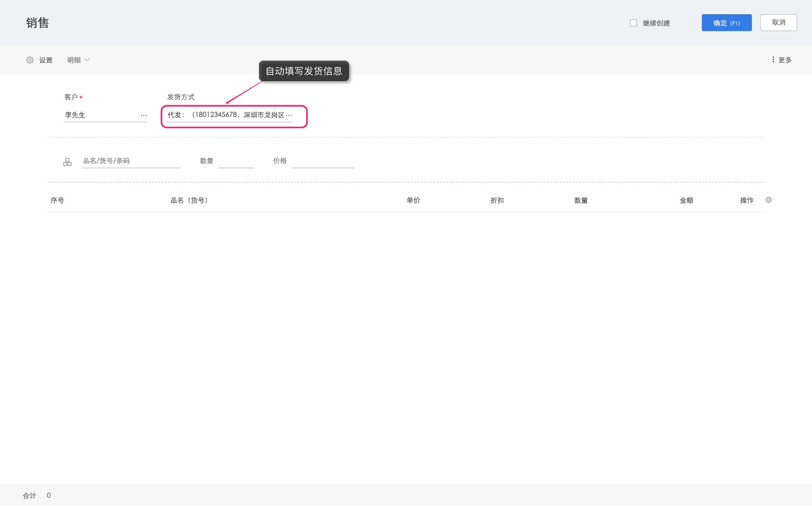Click the 确定 (F1) button
812x506 pixels.
pos(726,23)
